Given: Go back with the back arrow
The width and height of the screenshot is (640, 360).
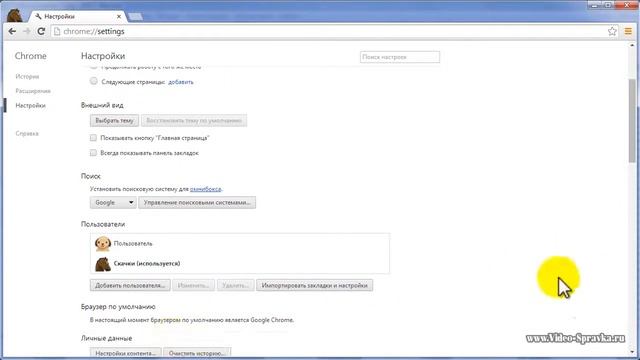Looking at the screenshot, I should click(12, 31).
